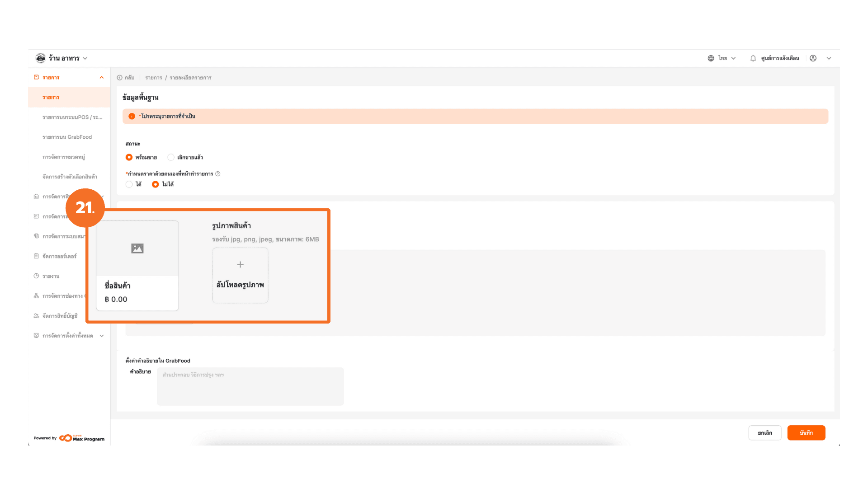The height and width of the screenshot is (488, 868).
Task: Click the จัดการสิทธิ์บัญชี people icon
Action: coord(36,316)
